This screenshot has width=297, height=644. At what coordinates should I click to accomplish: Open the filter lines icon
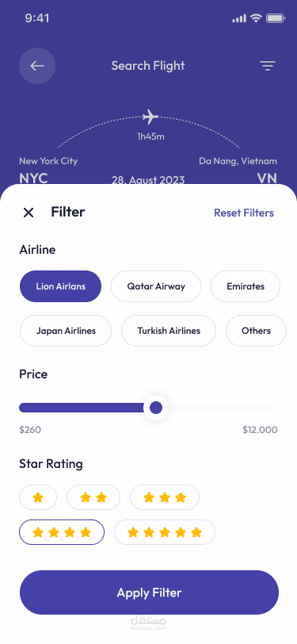[x=268, y=66]
